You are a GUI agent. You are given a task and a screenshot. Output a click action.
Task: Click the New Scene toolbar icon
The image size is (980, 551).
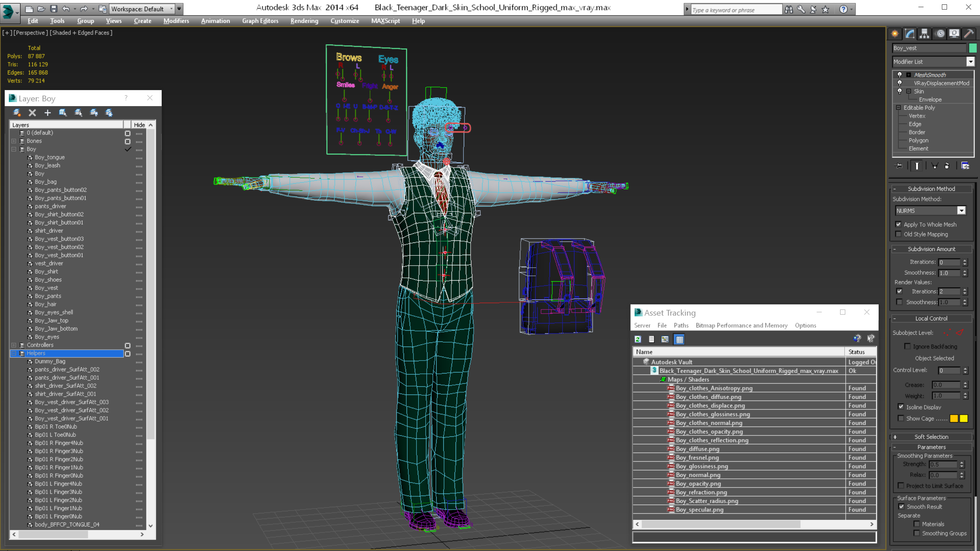(x=29, y=9)
